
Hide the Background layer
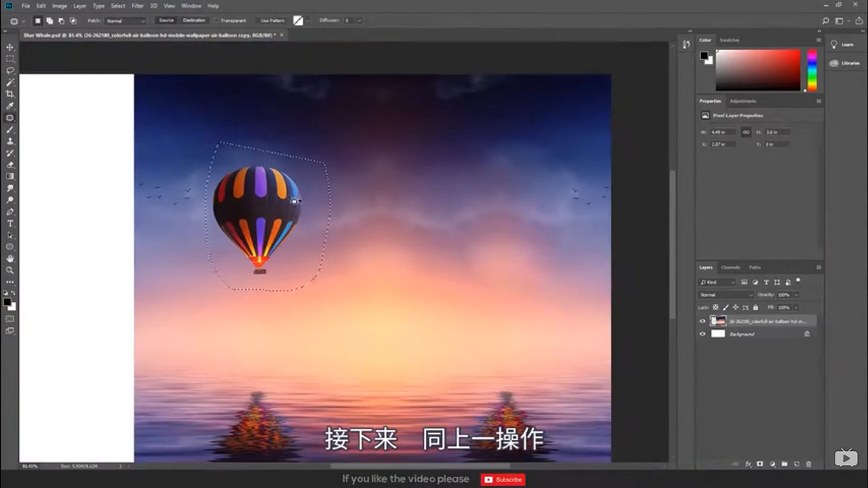click(702, 334)
